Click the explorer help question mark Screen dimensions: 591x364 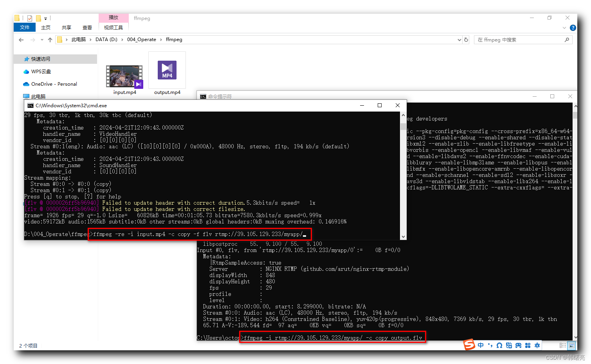(x=573, y=28)
